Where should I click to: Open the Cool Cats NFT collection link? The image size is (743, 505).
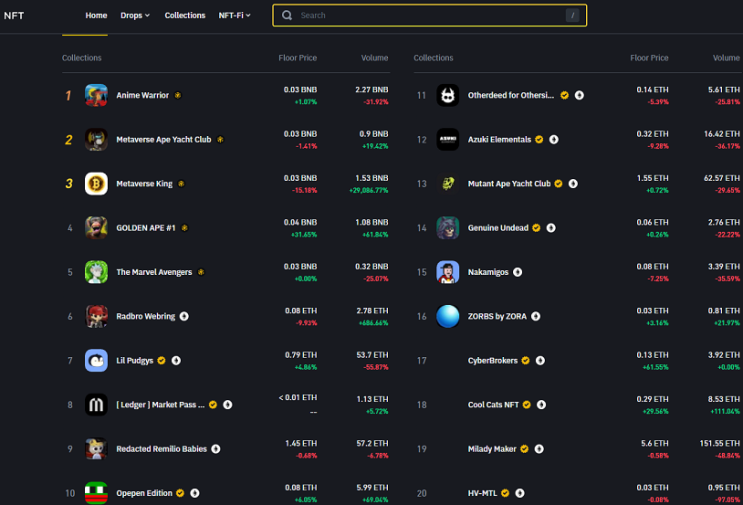point(493,405)
